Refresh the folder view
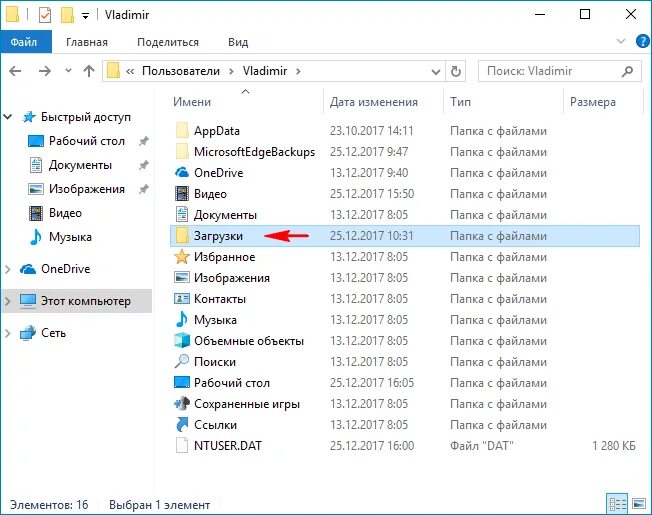 tap(456, 71)
